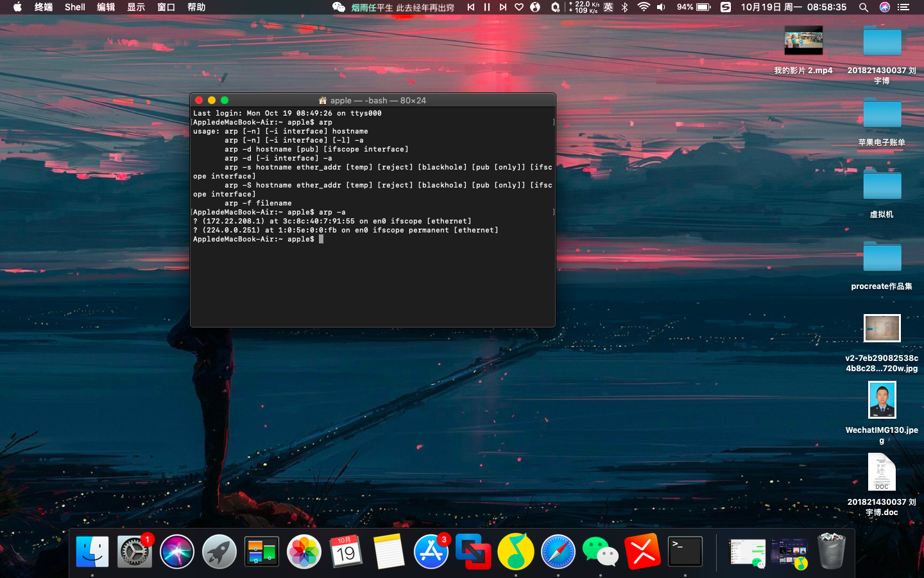Screen dimensions: 924x578
Task: Open Bluetooth menu bar icon
Action: 624,7
